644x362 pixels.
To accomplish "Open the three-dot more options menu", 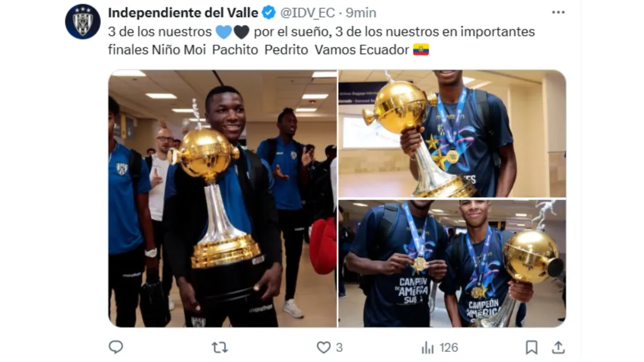I will point(558,13).
